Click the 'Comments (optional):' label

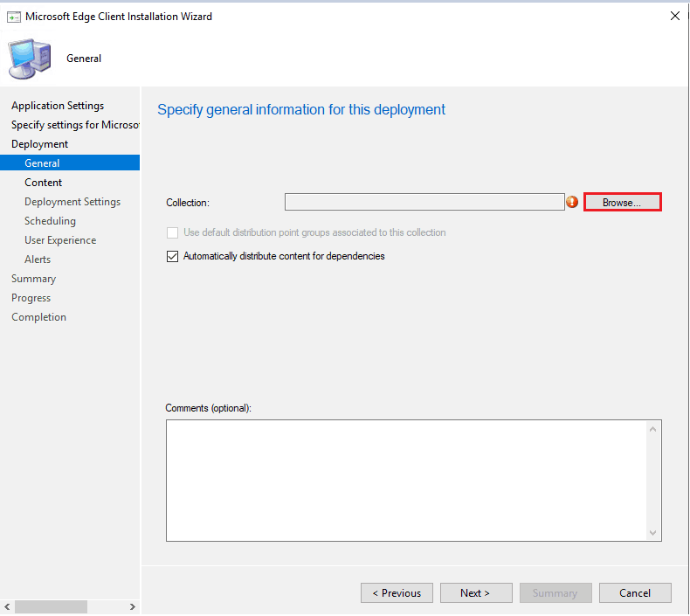(x=208, y=408)
